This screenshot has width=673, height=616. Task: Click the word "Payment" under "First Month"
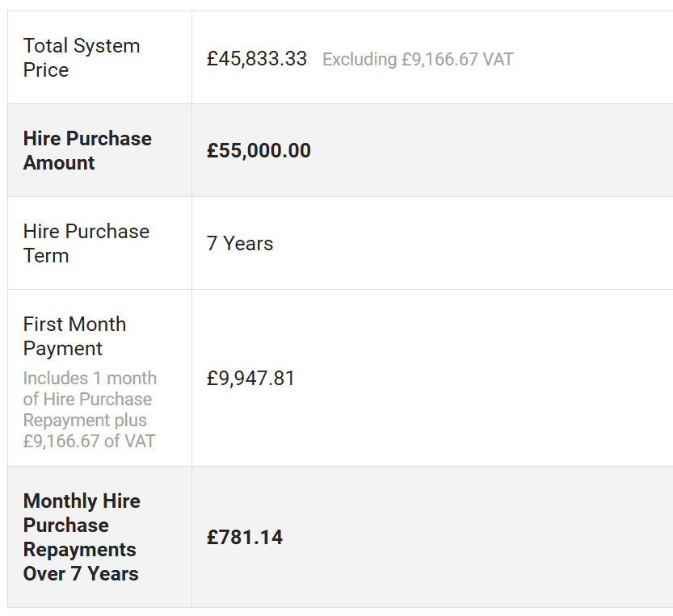pos(63,349)
